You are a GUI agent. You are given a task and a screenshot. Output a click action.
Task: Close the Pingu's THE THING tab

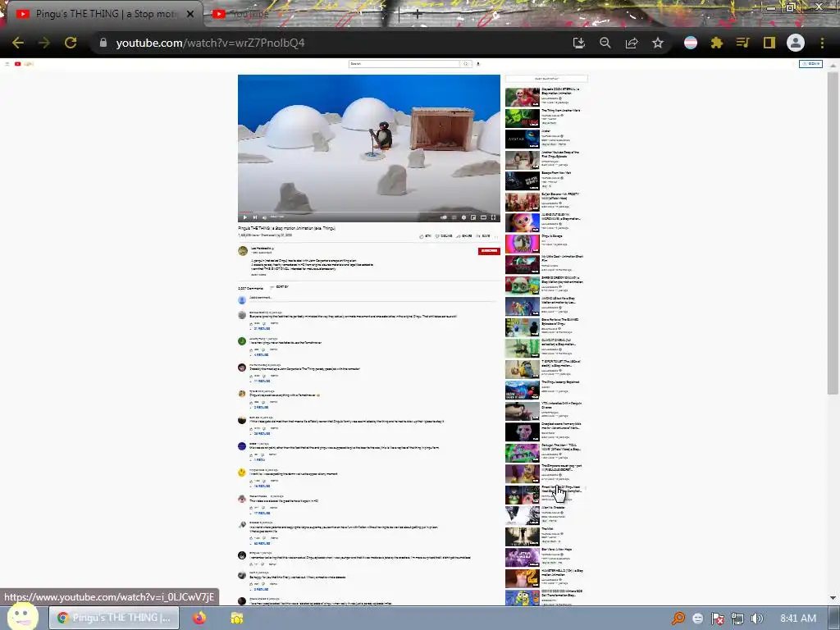[190, 14]
